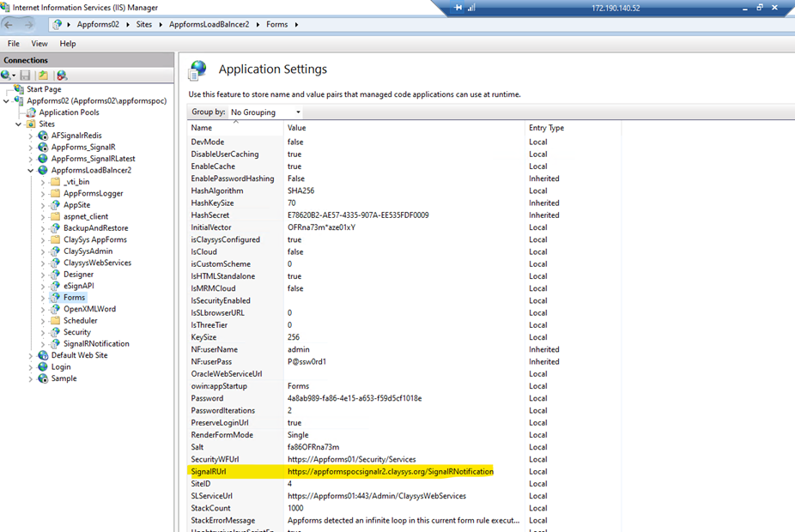Collapse the Sites tree node
This screenshot has height=532, width=795.
pyautogui.click(x=19, y=124)
